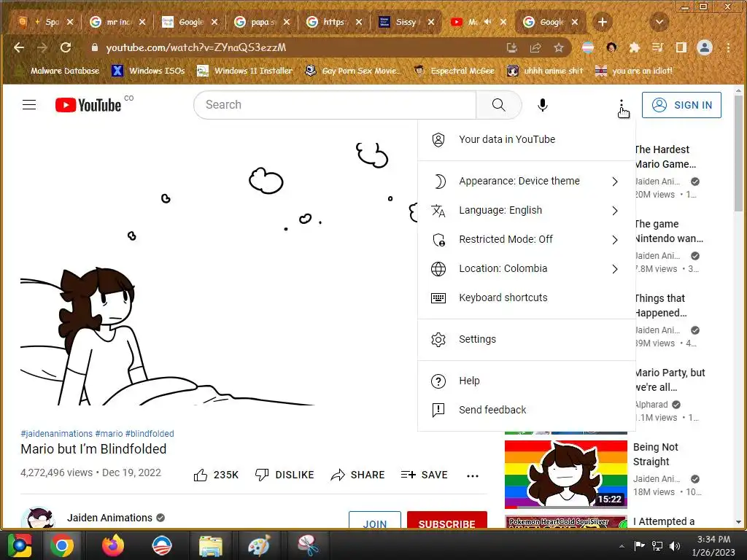Image resolution: width=747 pixels, height=560 pixels.
Task: Open Your data in YouTube
Action: point(527,139)
